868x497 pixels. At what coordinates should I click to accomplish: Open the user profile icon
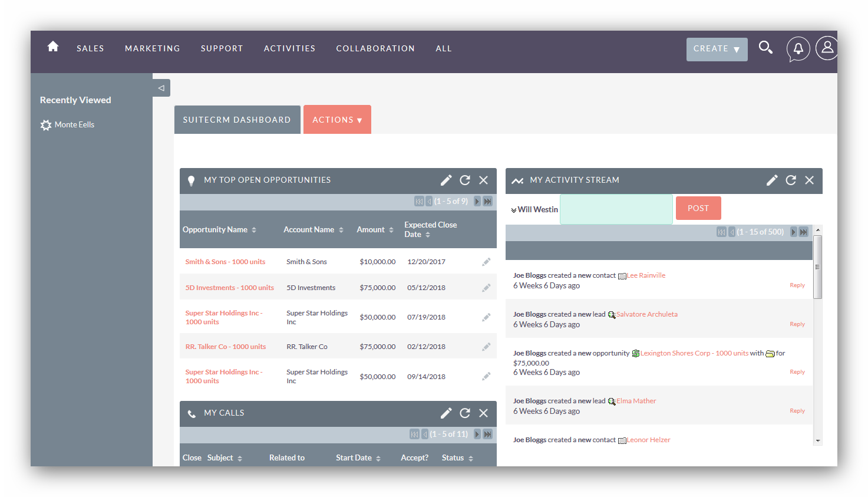[x=827, y=48]
